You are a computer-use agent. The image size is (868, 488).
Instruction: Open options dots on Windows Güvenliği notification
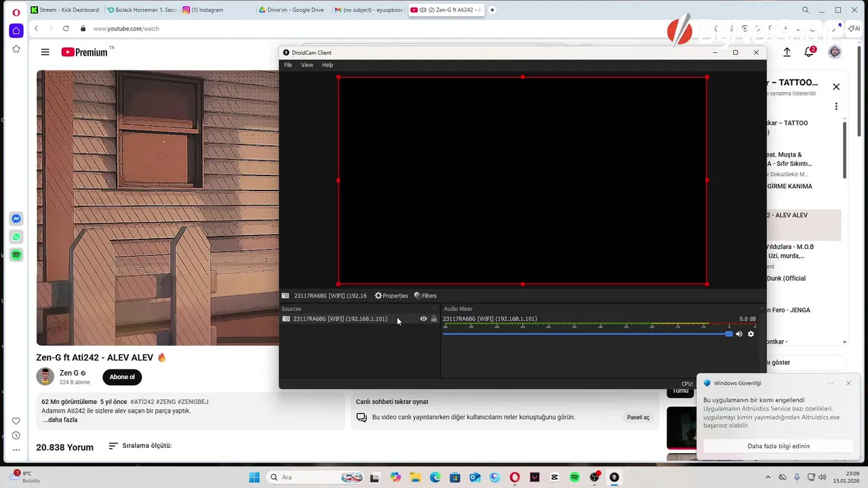tap(831, 383)
